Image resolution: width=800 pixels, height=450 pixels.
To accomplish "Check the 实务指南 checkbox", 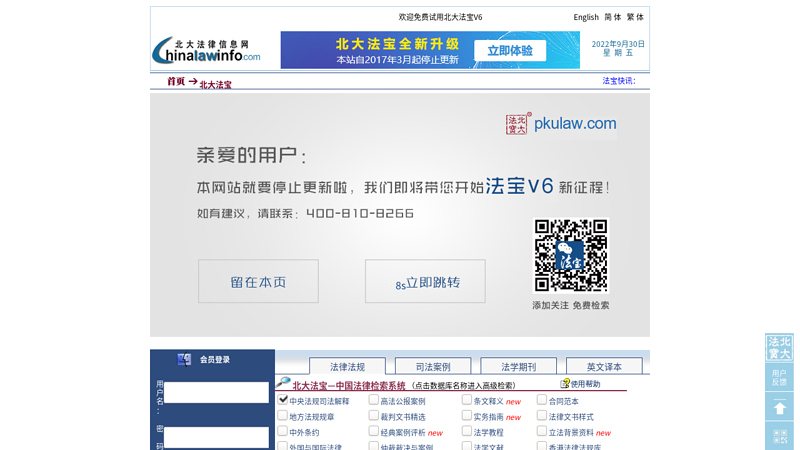I will 466,416.
